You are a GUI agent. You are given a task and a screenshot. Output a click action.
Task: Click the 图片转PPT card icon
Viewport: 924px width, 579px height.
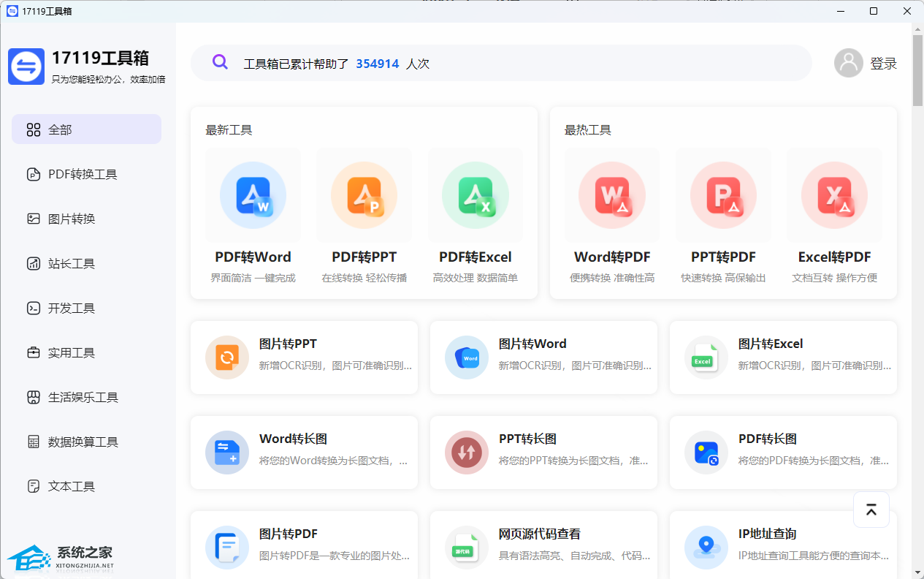click(x=227, y=357)
